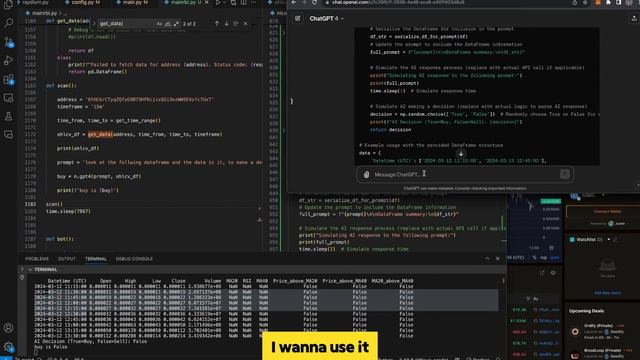This screenshot has height=360, width=640.
Task: Open the Manage gear menu
Action: pyautogui.click(x=8, y=347)
